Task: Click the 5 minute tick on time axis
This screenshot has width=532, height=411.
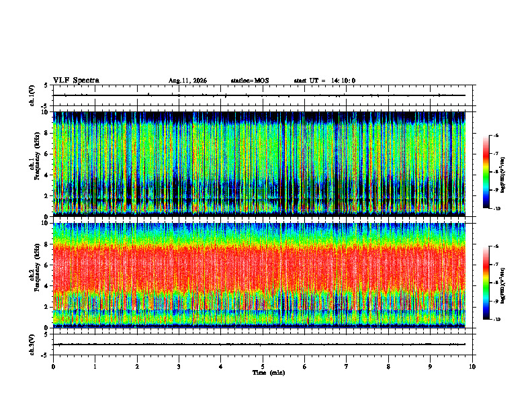Action: pyautogui.click(x=263, y=367)
